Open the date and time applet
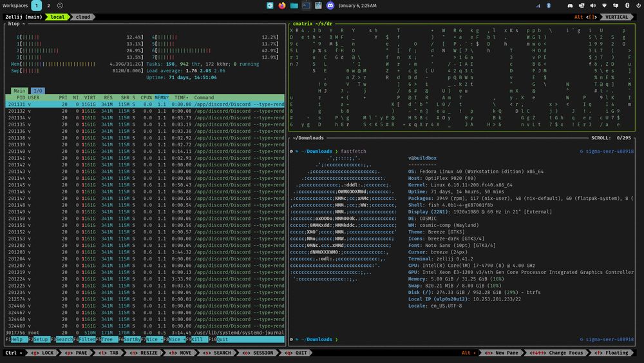 coord(357,5)
